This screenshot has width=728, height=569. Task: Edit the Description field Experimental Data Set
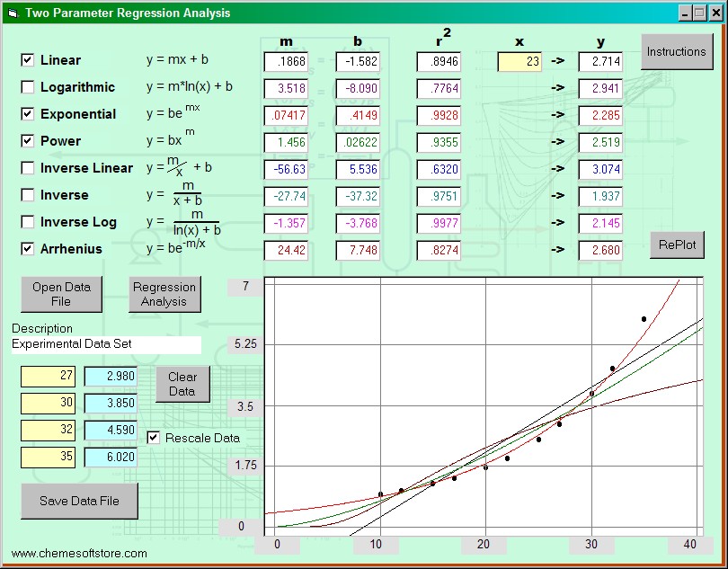(106, 344)
